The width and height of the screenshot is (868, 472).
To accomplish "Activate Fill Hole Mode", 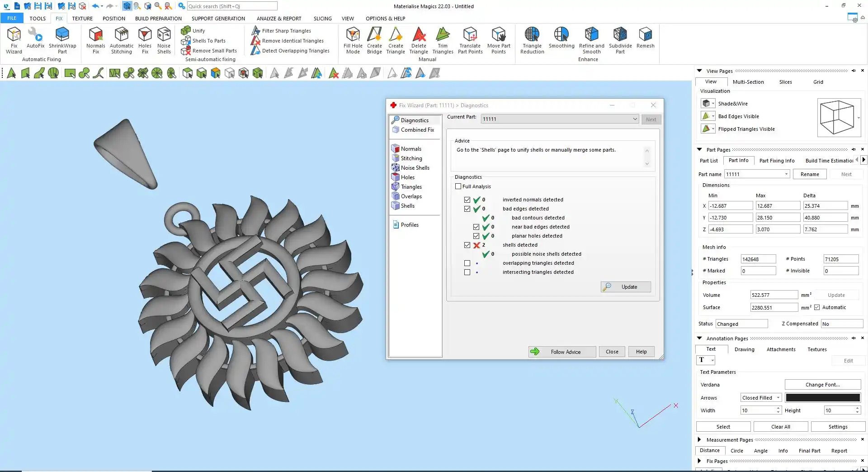I will (x=353, y=40).
